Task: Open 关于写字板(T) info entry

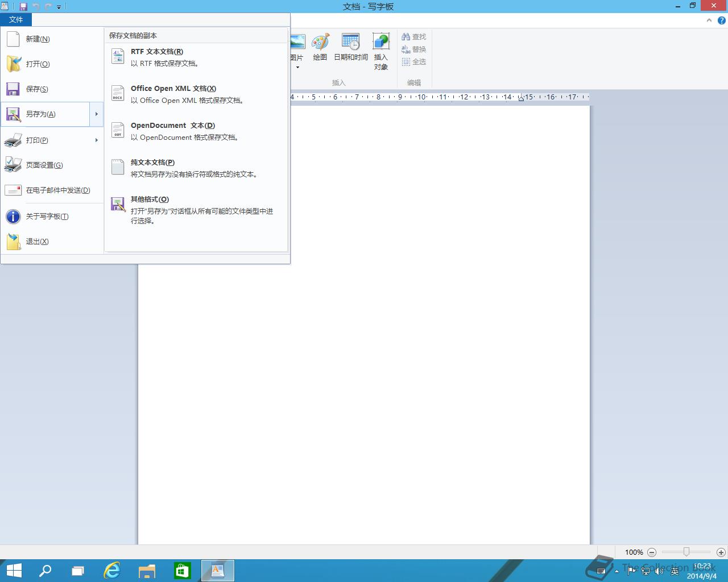Action: 52,217
